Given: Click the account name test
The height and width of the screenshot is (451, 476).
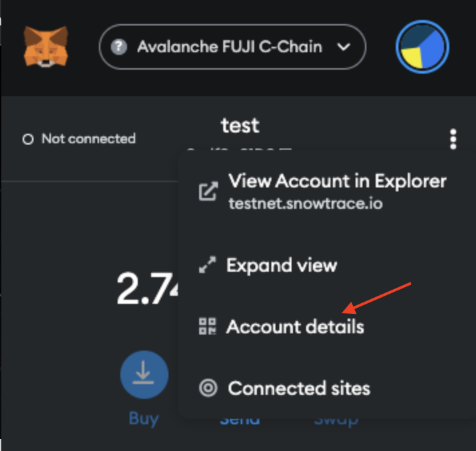Looking at the screenshot, I should pos(240,125).
